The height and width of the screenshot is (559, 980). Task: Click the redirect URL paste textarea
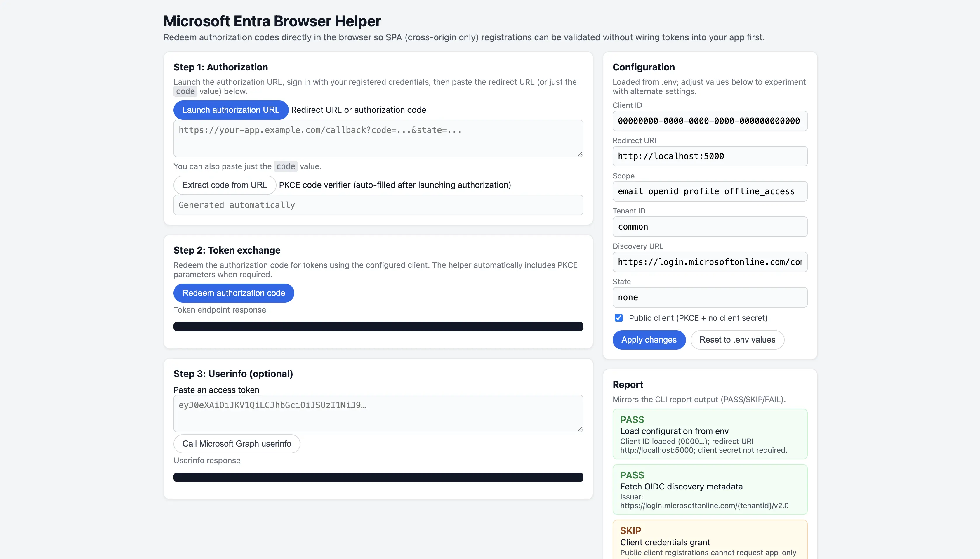(x=378, y=138)
